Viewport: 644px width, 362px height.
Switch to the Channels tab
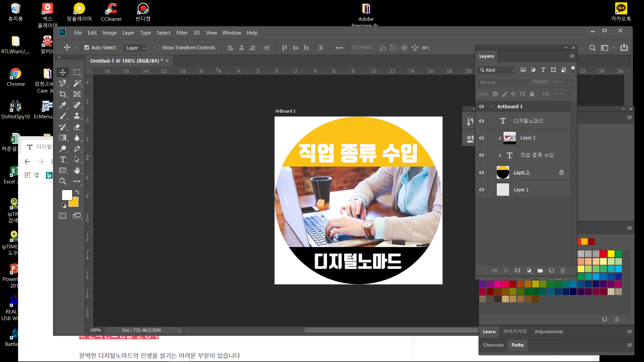tap(493, 345)
